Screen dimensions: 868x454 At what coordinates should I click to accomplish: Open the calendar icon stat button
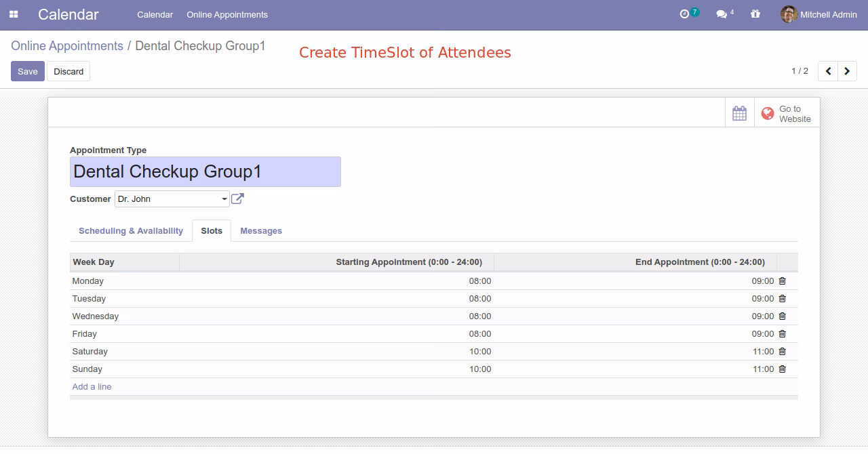pyautogui.click(x=740, y=114)
